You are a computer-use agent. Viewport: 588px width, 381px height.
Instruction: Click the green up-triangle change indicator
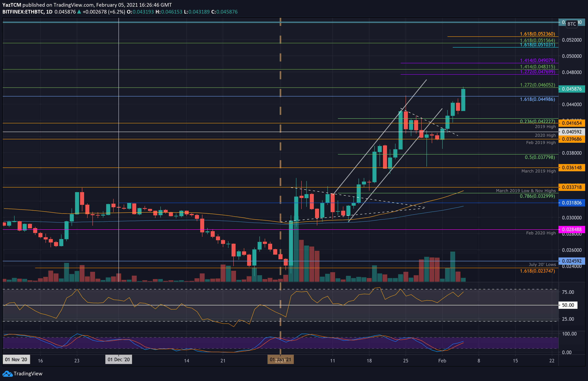pyautogui.click(x=79, y=12)
